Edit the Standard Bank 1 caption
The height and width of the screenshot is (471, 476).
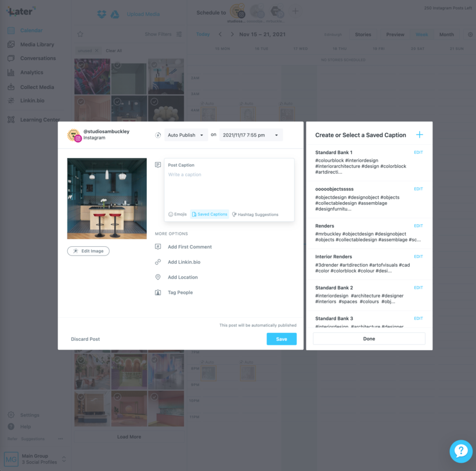(419, 152)
